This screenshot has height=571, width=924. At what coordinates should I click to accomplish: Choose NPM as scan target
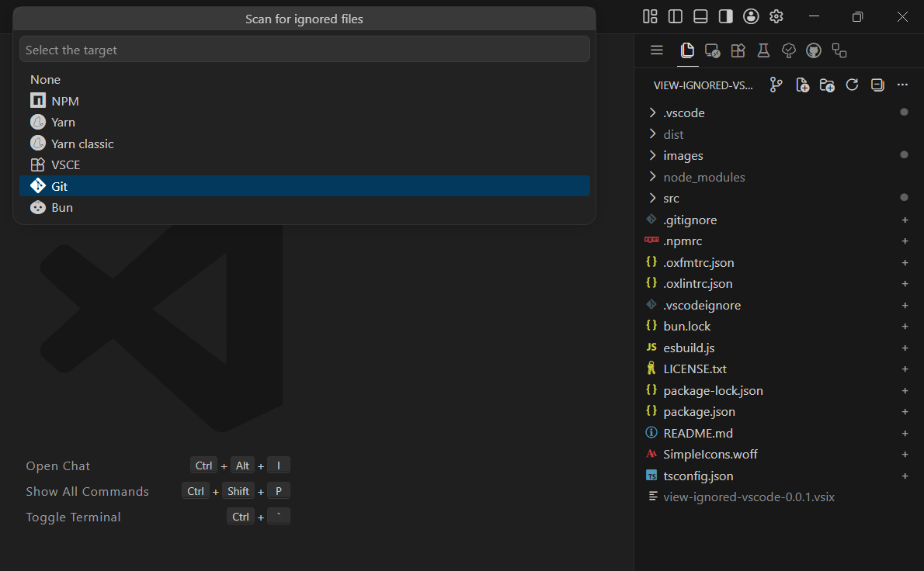click(x=304, y=101)
